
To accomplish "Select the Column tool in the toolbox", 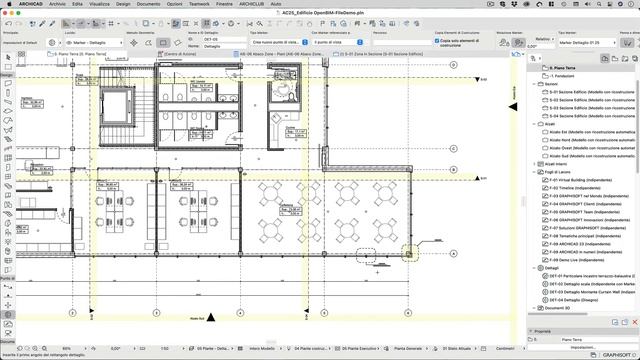I will [x=8, y=93].
